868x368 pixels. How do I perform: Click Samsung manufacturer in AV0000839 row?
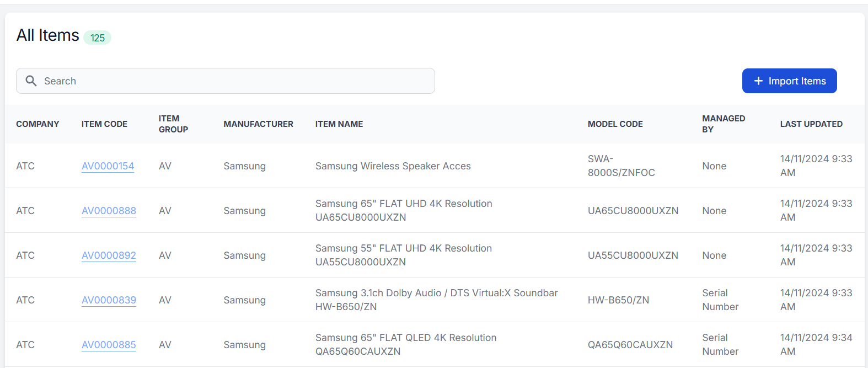(x=244, y=300)
